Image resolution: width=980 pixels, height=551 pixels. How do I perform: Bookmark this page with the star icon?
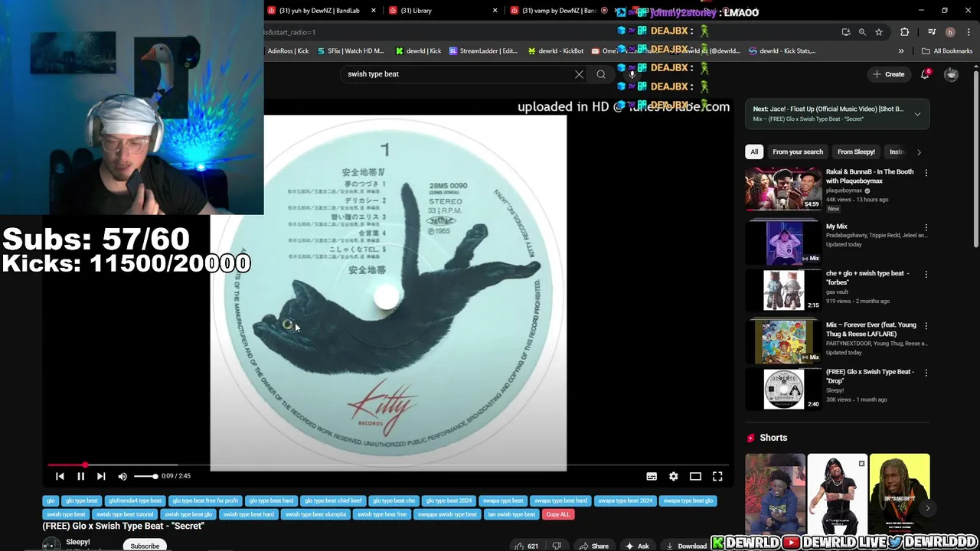[x=879, y=32]
